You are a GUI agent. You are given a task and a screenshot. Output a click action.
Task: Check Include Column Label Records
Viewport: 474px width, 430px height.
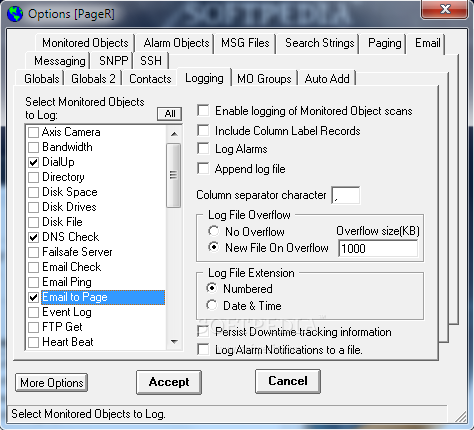(203, 130)
